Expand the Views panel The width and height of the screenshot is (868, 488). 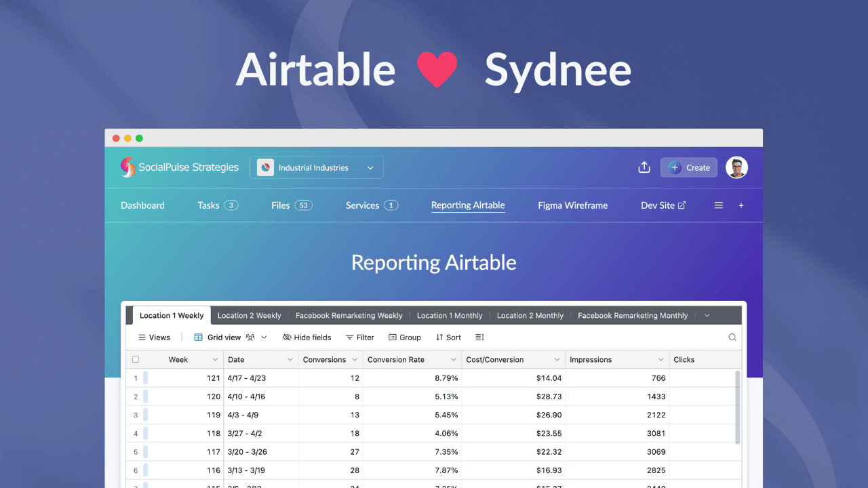coord(155,337)
